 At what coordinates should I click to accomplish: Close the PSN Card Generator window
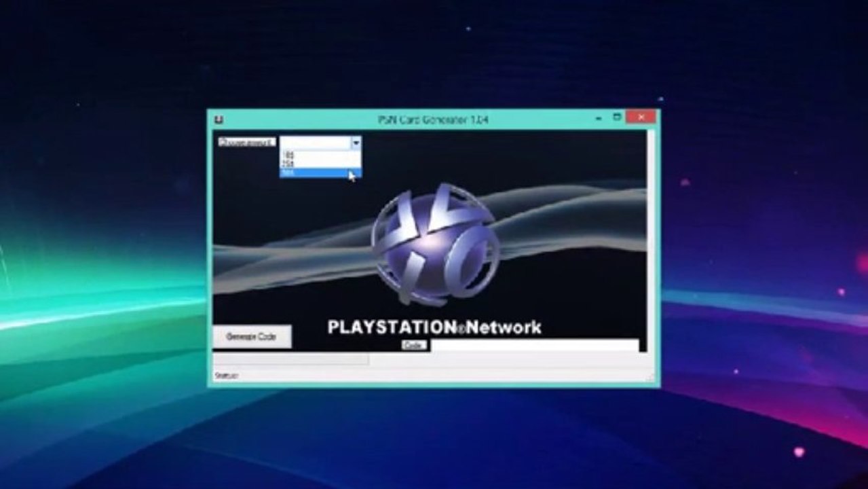[641, 117]
